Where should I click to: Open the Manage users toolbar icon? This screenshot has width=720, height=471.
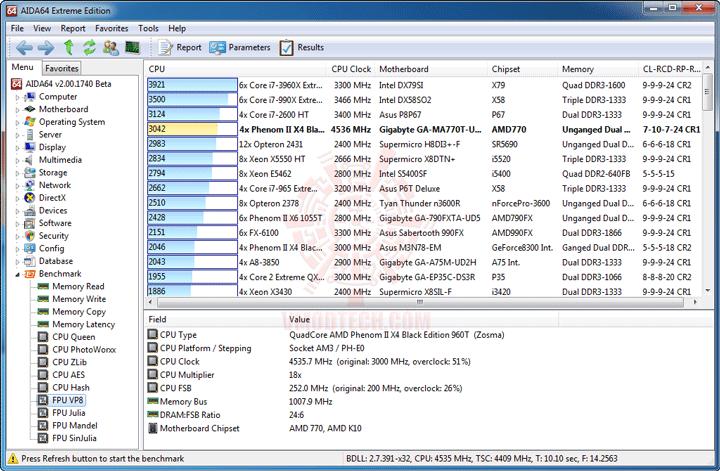pos(111,47)
